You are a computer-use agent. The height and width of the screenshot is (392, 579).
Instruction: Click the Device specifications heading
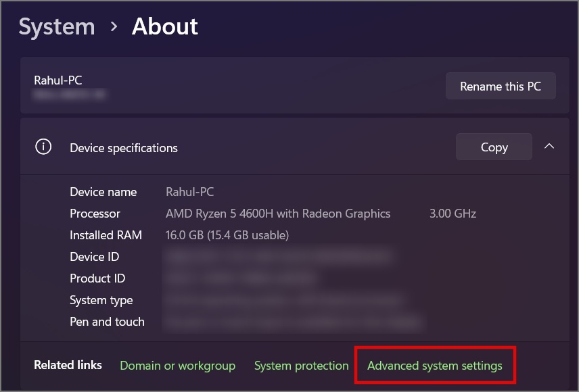124,148
